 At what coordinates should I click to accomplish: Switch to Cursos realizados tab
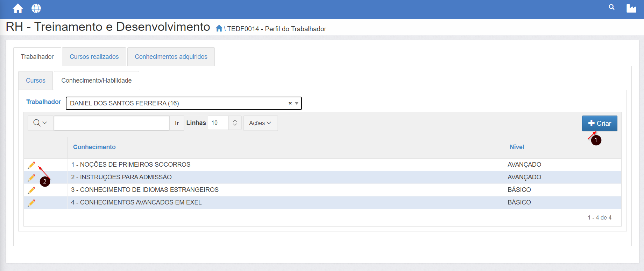tap(94, 57)
